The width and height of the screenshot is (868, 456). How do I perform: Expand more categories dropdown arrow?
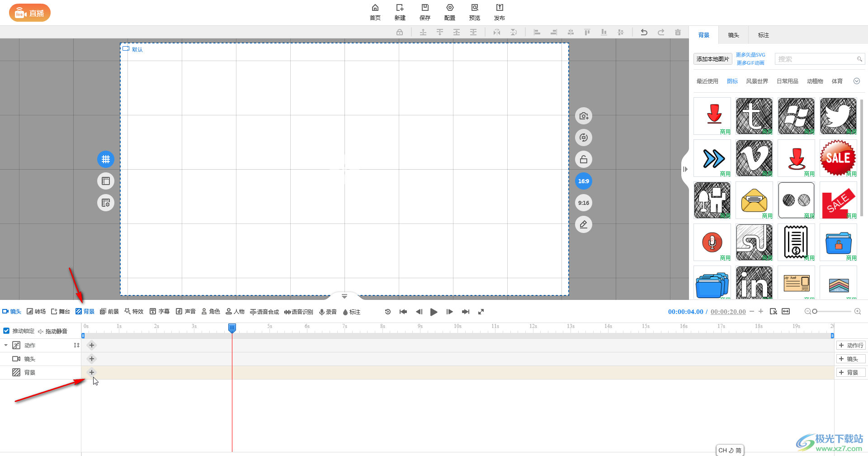[856, 81]
